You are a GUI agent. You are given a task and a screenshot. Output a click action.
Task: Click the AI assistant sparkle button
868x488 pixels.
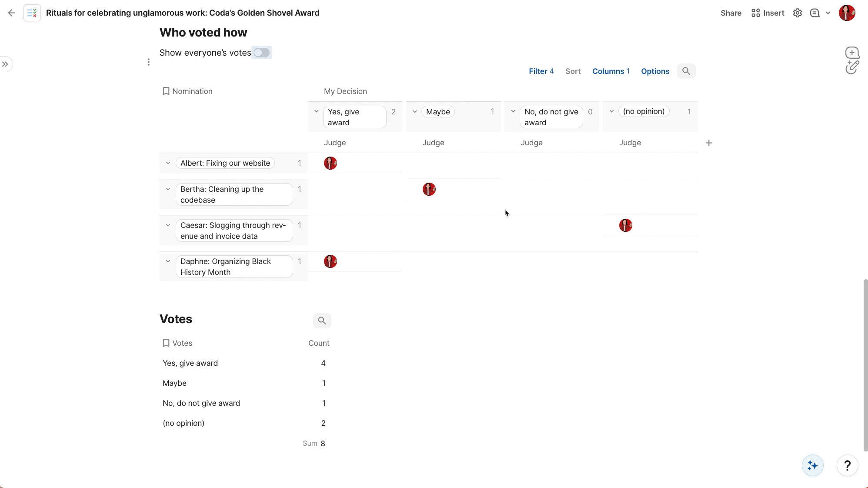coord(812,465)
